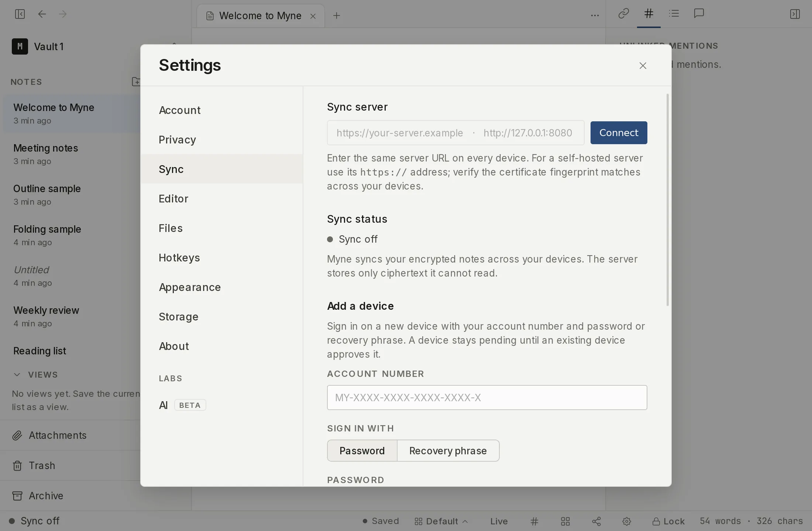This screenshot has height=531, width=812.
Task: Open Attachments in the sidebar
Action: pyautogui.click(x=70, y=435)
